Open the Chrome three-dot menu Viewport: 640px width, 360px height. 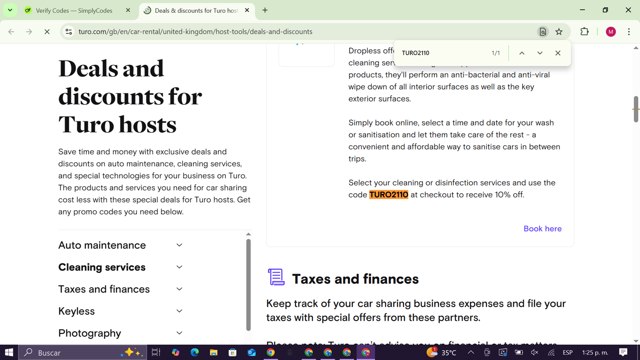[x=629, y=31]
